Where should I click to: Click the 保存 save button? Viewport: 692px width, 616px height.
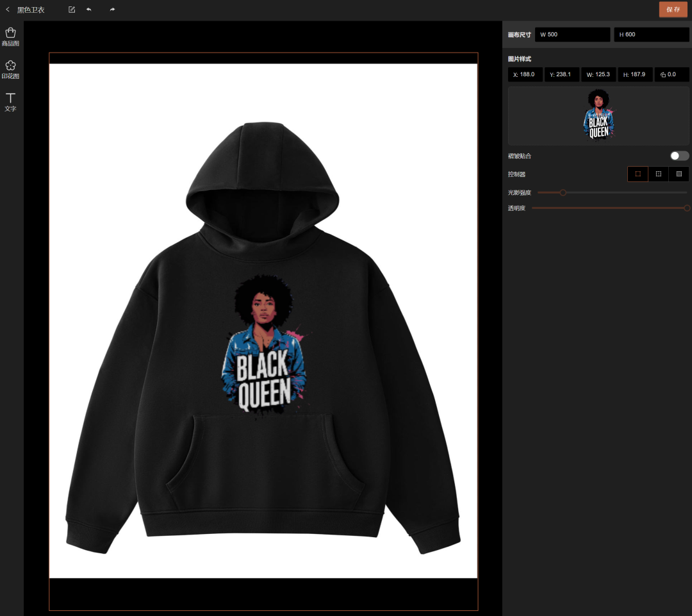click(673, 9)
